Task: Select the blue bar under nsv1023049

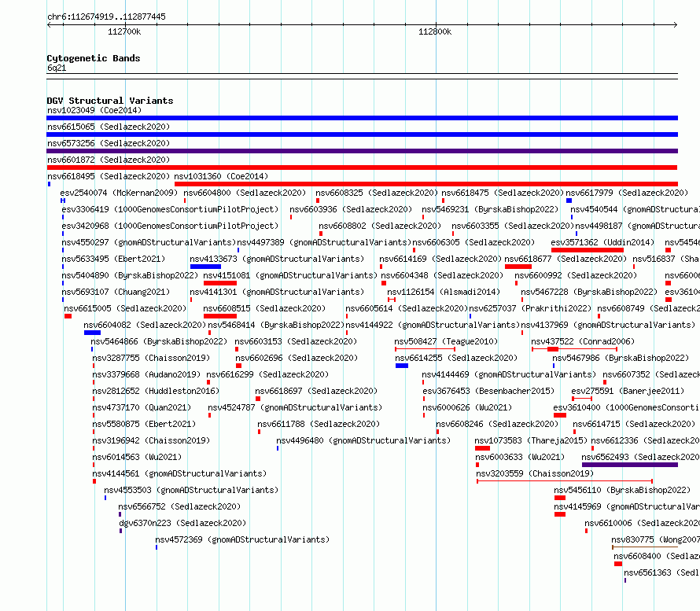Action: point(362,118)
